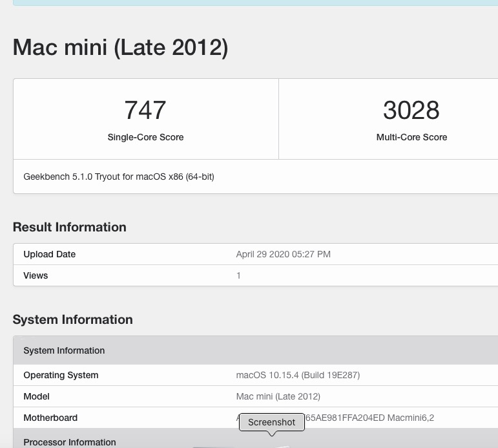Click the Model row label

point(37,396)
